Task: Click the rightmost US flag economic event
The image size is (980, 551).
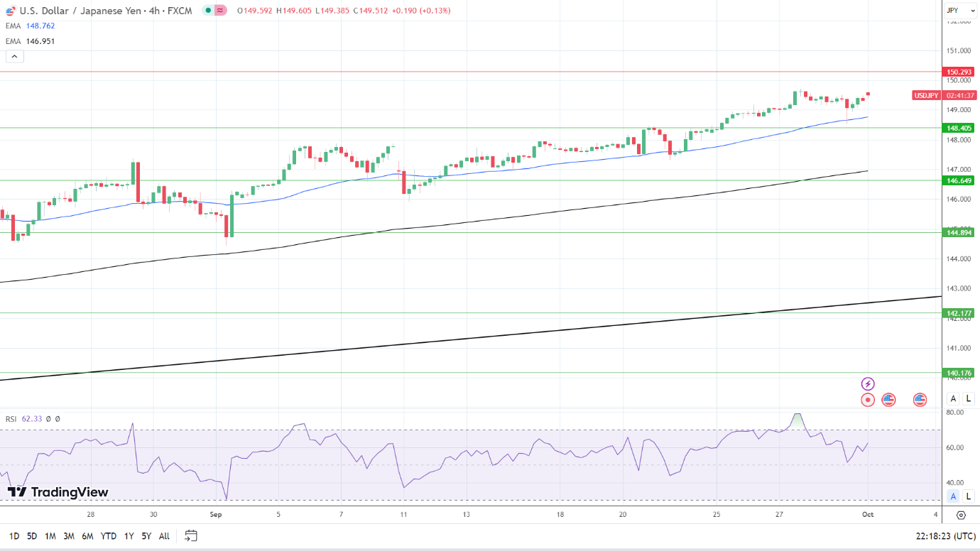Action: 920,400
